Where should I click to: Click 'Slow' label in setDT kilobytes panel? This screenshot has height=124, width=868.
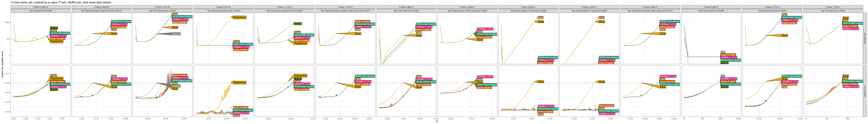click(x=419, y=35)
